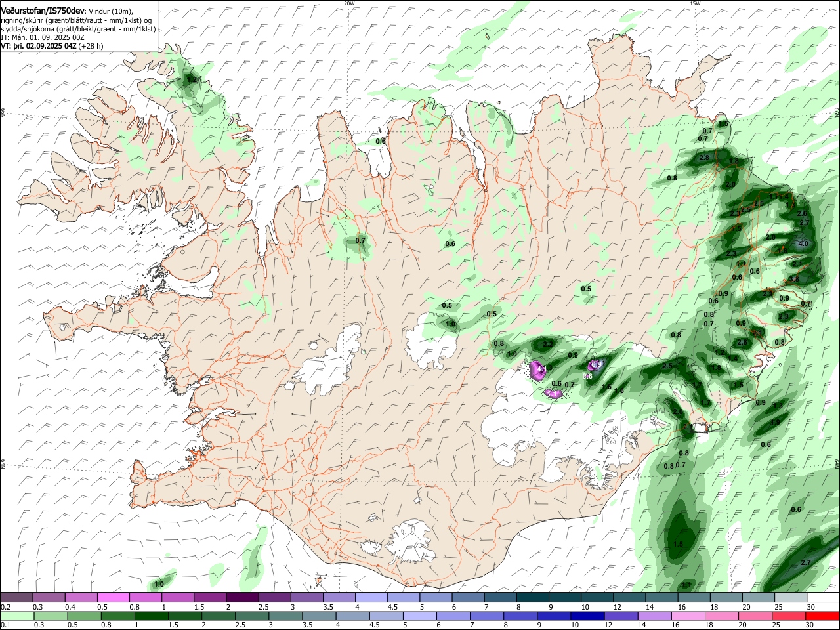Click the 3.8 precipitation value on the east coast
This screenshot has width=840, height=630.
pos(793,278)
